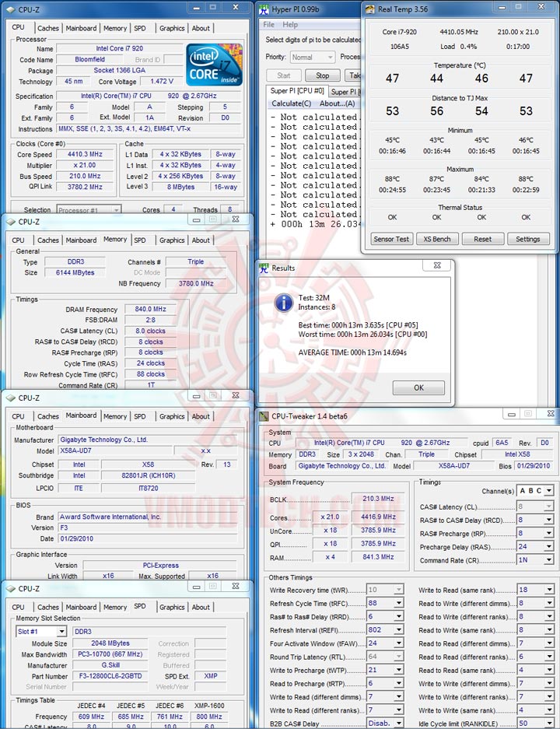Click the blue information icon in Results
This screenshot has width=560, height=729.
(x=283, y=303)
